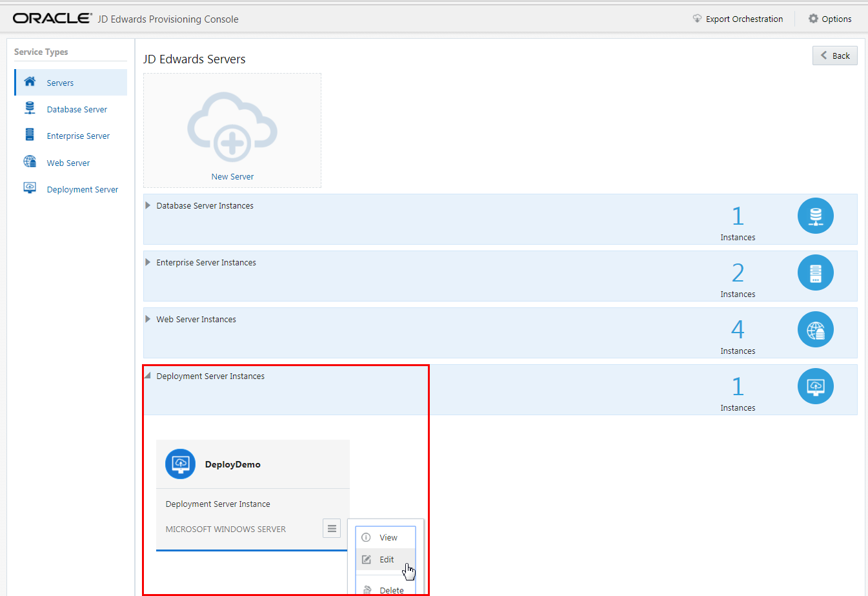
Task: Click the Export Orchestration icon
Action: pyautogui.click(x=698, y=19)
